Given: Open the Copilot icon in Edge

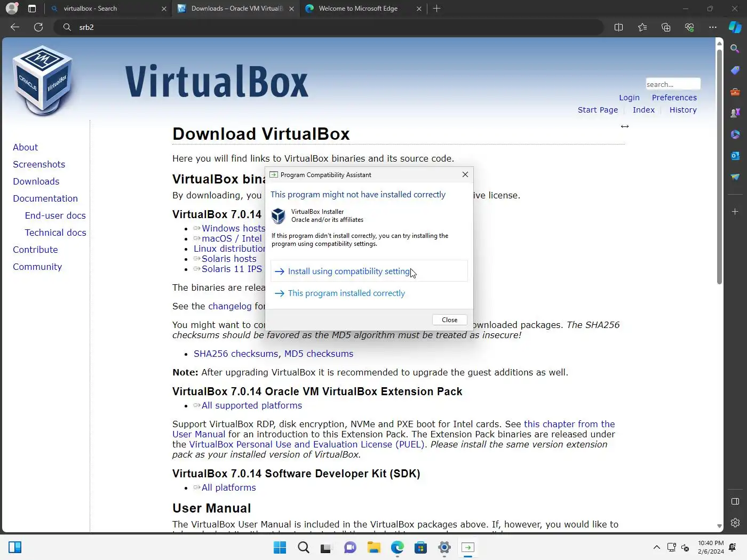Looking at the screenshot, I should click(735, 27).
